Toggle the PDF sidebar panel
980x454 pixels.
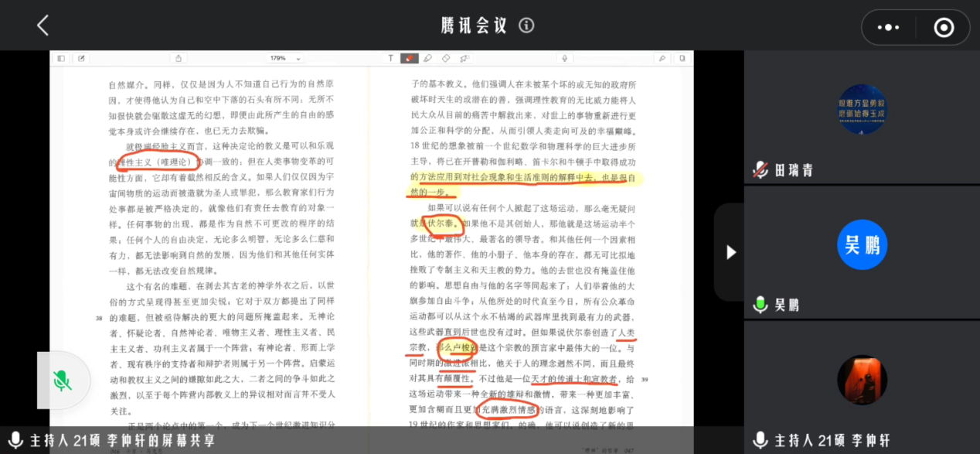pyautogui.click(x=61, y=58)
